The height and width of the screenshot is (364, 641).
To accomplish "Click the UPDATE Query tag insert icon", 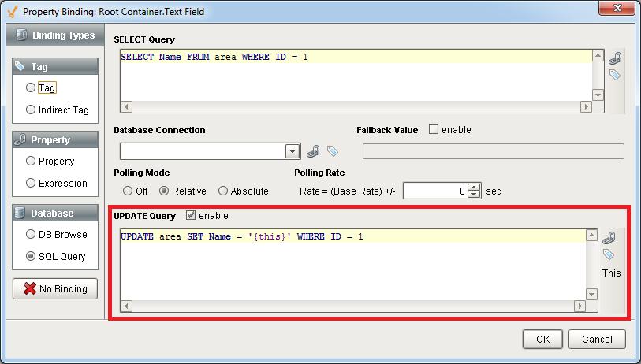I will [609, 254].
